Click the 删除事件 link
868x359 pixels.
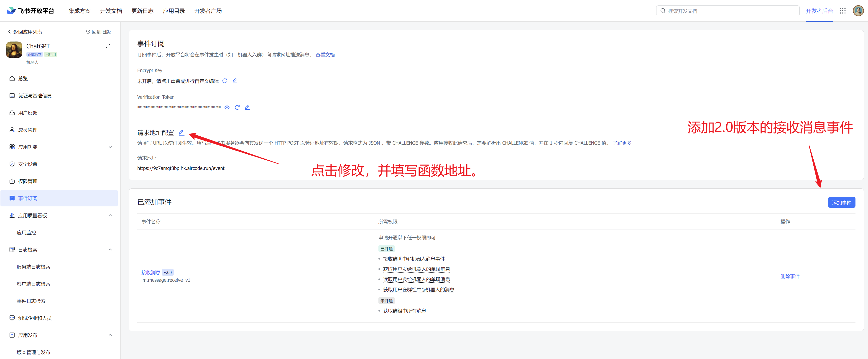790,276
